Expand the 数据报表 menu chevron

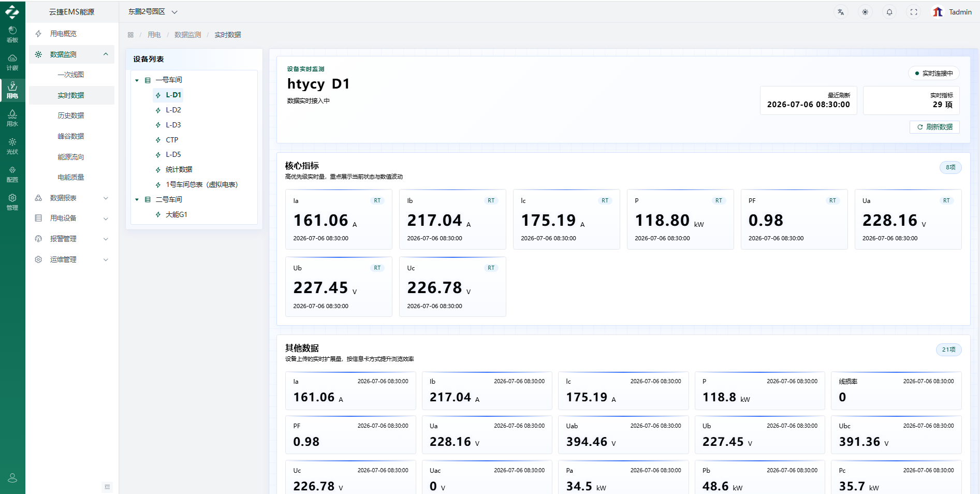click(106, 198)
